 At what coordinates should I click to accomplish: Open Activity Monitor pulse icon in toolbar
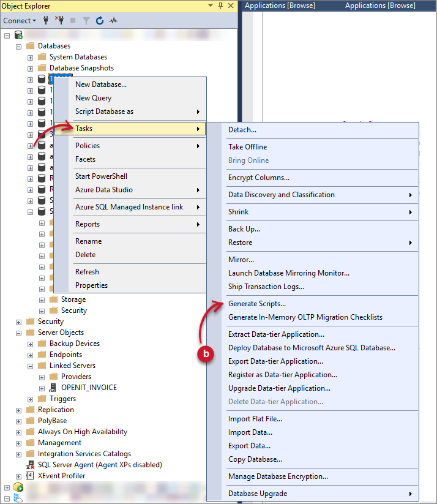point(113,20)
